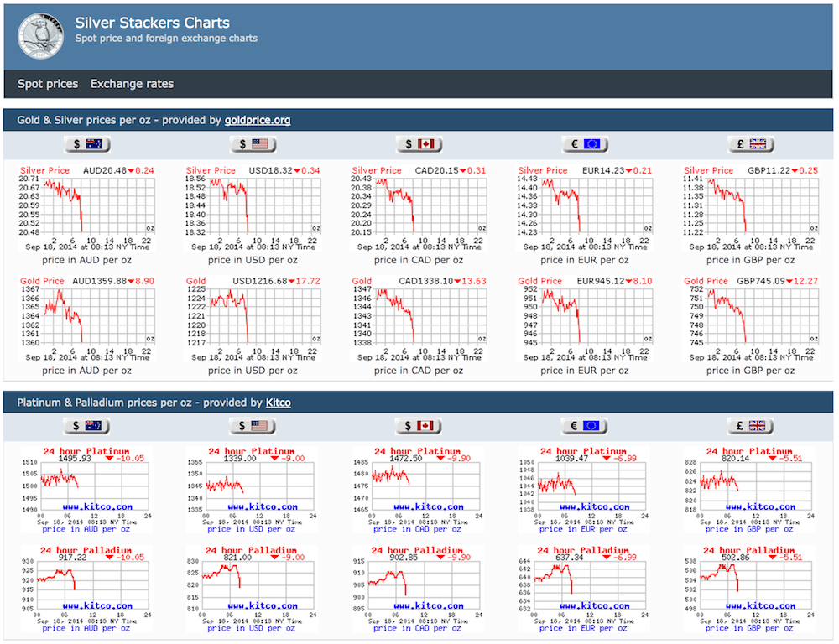Choose the US flag button under Platinum & Palladium
The width and height of the screenshot is (839, 644).
(253, 425)
